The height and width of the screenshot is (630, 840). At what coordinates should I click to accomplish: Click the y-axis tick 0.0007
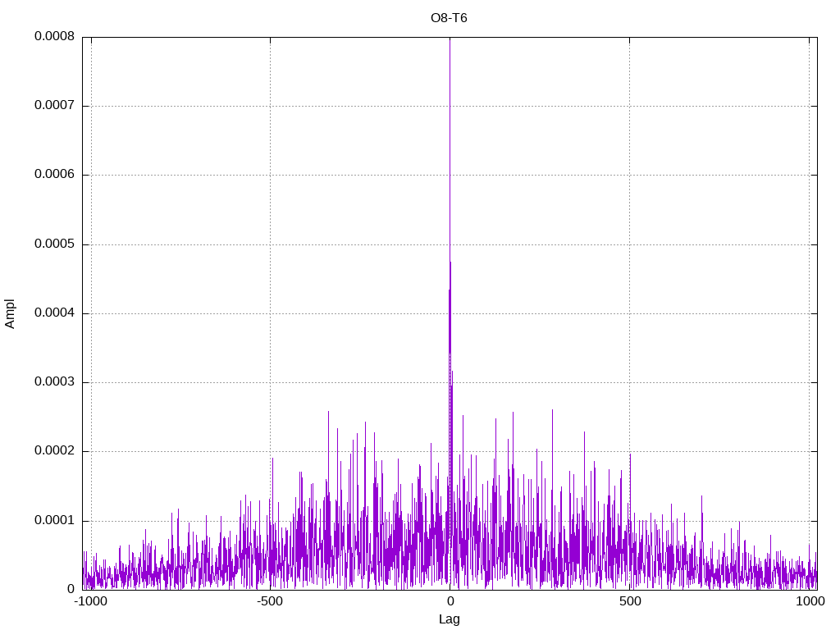tap(54, 106)
